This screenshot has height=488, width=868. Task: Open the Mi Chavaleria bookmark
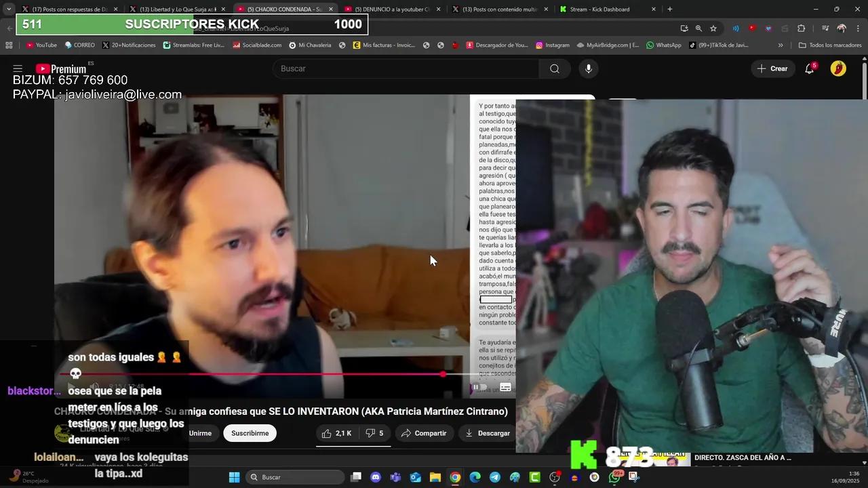coord(310,45)
